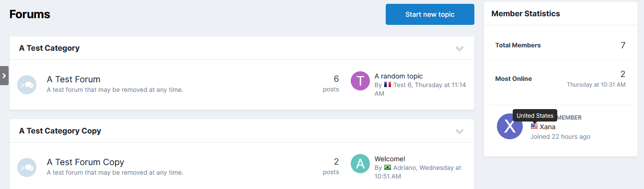Viewport: 644px width, 189px height.
Task: Click the United States flag beside Xana
Action: pyautogui.click(x=534, y=126)
